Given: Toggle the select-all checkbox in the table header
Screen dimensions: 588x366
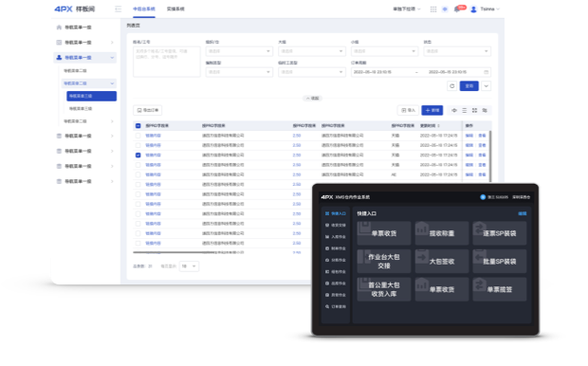Looking at the screenshot, I should [x=138, y=125].
